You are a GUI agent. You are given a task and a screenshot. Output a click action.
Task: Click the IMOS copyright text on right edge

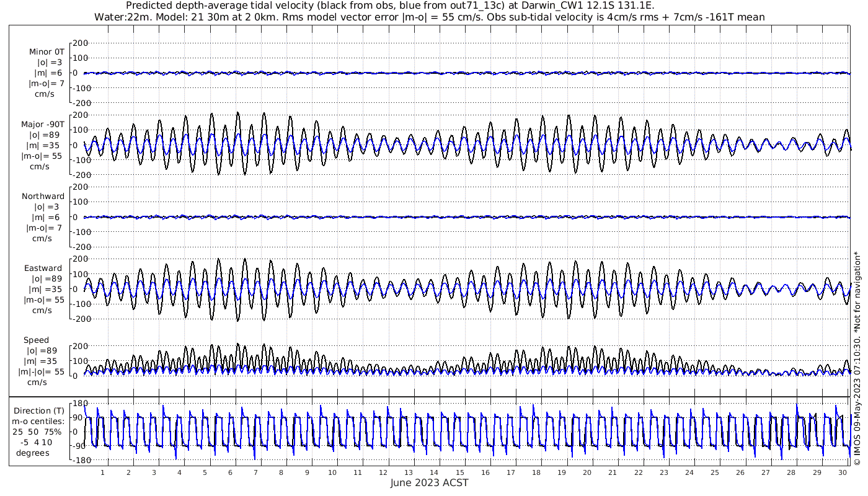click(x=857, y=358)
